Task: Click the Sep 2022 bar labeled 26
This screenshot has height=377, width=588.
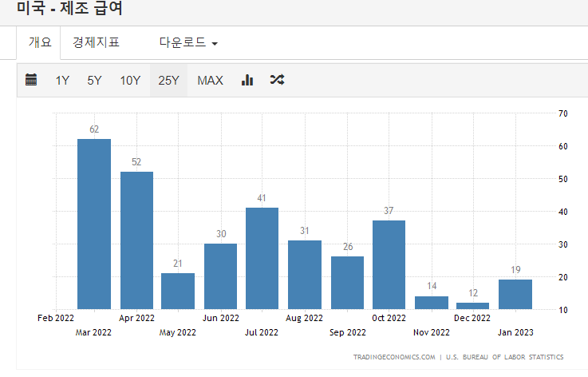Action: pyautogui.click(x=347, y=283)
